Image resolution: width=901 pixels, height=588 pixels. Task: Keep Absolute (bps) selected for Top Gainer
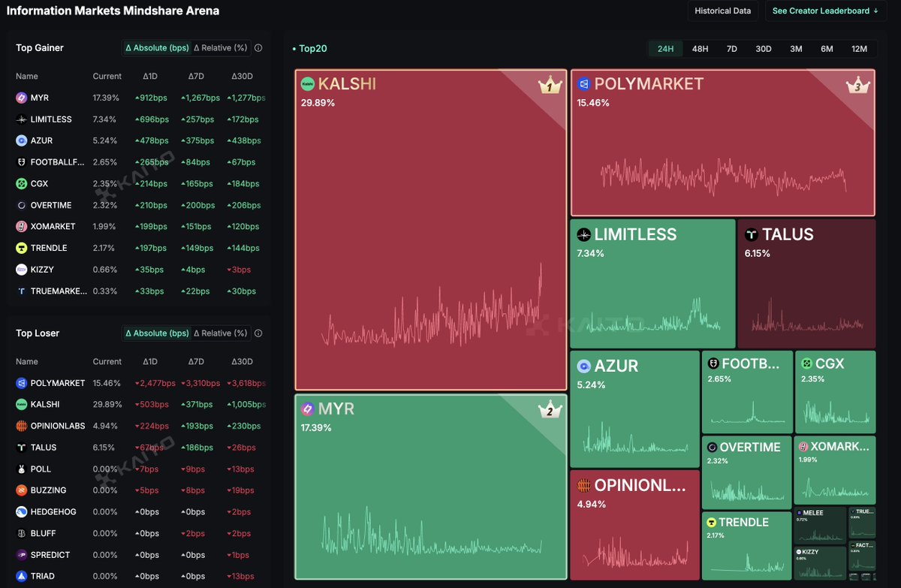(x=156, y=47)
